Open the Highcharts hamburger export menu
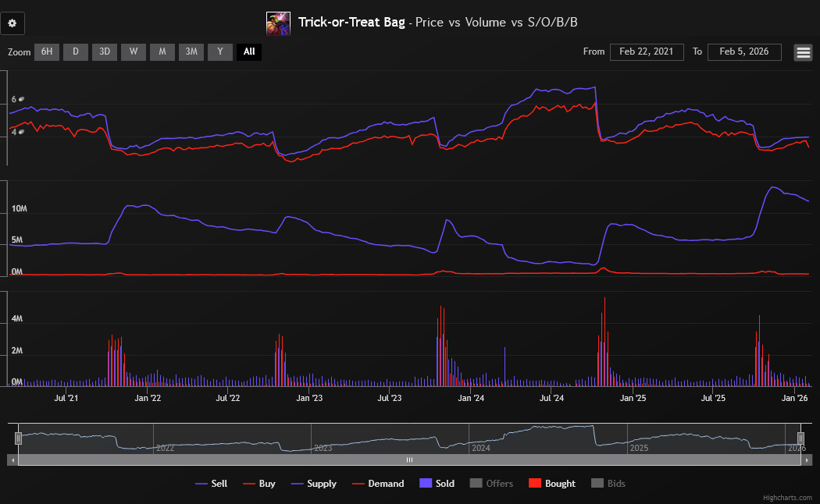This screenshot has height=504, width=820. [803, 52]
